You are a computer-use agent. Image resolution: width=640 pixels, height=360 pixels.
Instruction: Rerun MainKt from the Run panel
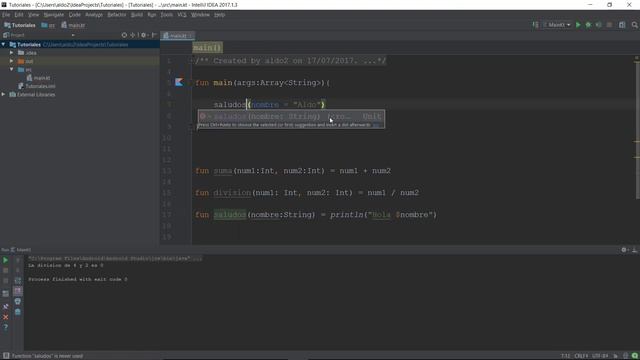pyautogui.click(x=5, y=260)
